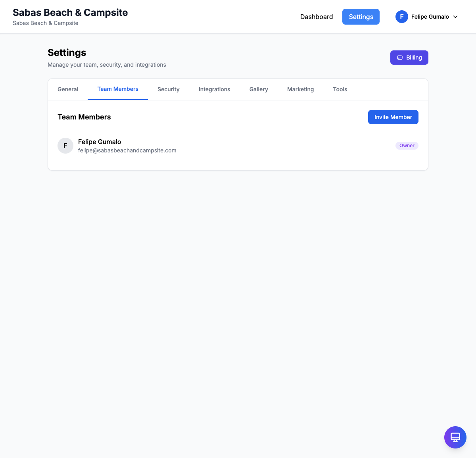The image size is (476, 458).
Task: Switch to the Gallery tab
Action: [259, 89]
